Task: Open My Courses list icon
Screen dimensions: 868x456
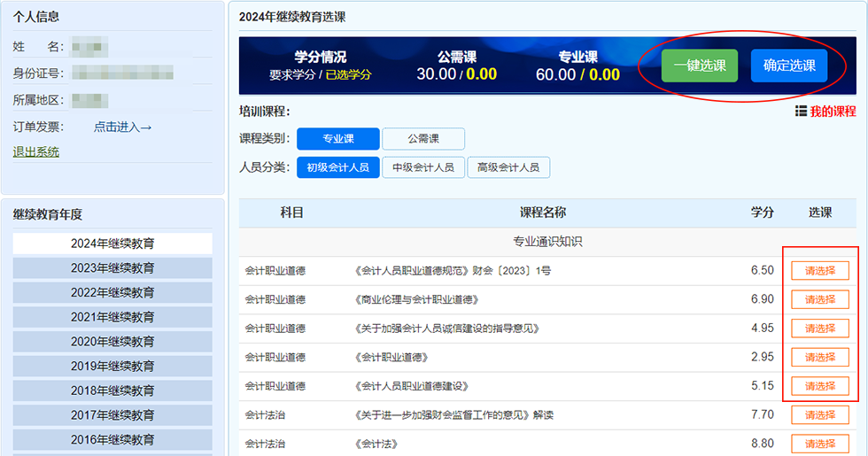Action: (x=801, y=112)
